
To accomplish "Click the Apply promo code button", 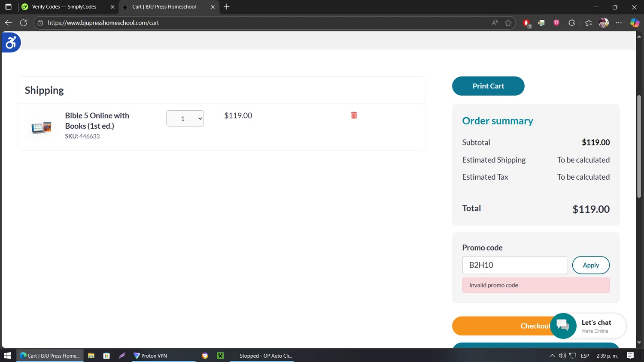I will [591, 265].
